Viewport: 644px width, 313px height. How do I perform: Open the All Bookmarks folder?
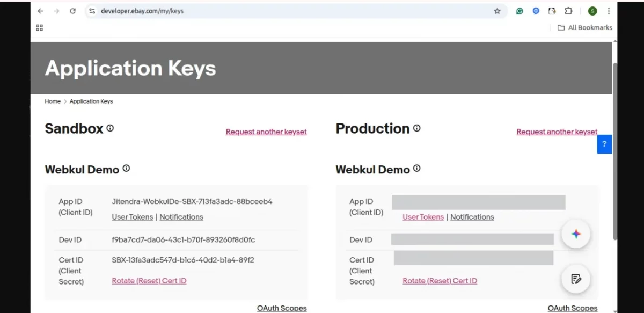pos(584,27)
